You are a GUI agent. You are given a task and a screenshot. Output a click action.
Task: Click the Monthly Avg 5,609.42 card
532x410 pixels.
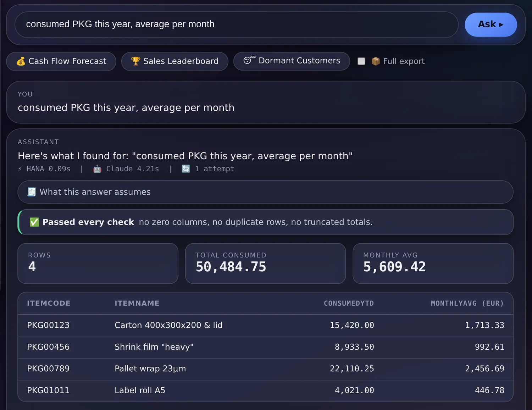433,263
